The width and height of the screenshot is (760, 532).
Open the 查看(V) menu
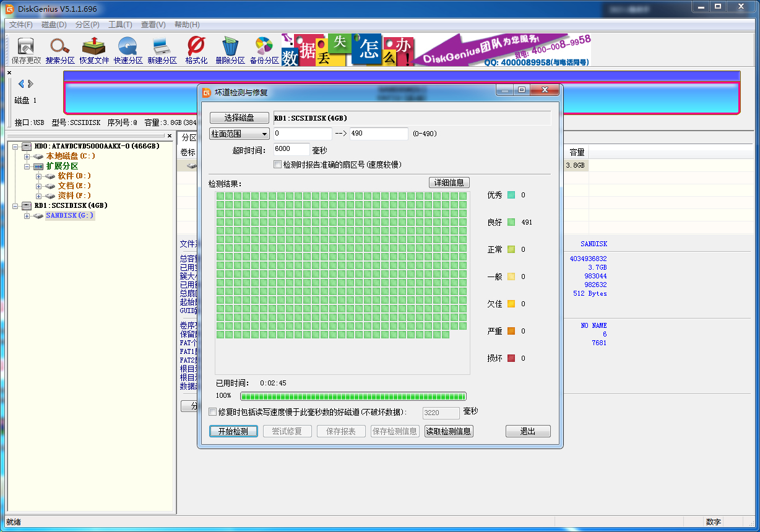[x=153, y=25]
